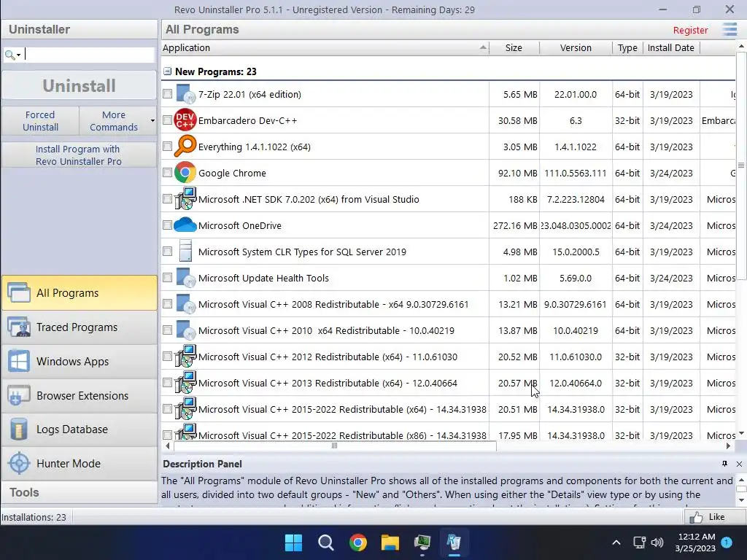Viewport: 747px width, 560px height.
Task: Click the Visual C++ 2012 Redistributable icon
Action: tap(185, 356)
